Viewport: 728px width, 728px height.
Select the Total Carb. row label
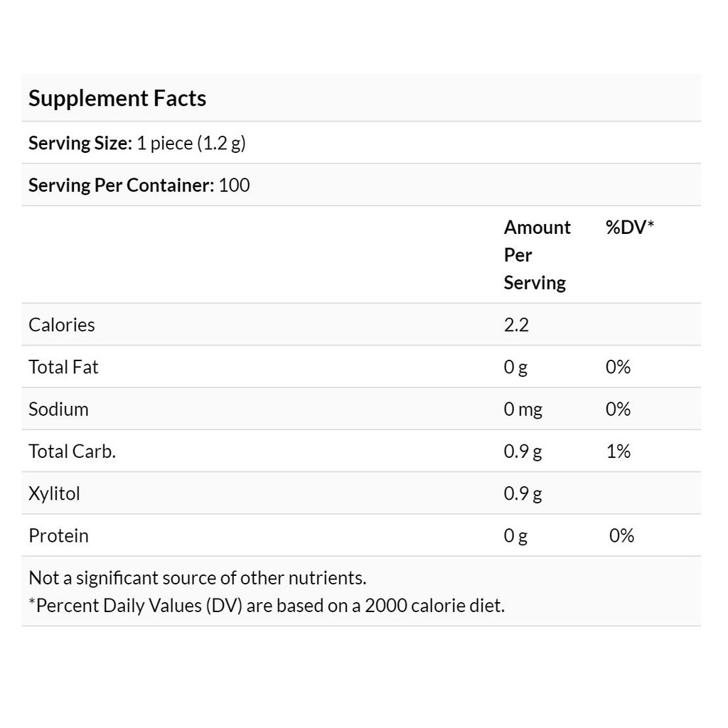(x=72, y=451)
